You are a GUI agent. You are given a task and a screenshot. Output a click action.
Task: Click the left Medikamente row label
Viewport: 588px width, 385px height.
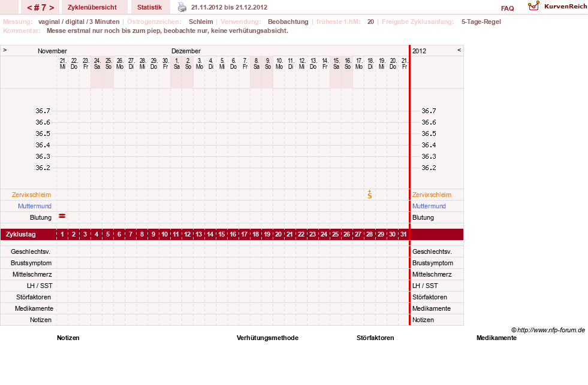click(x=34, y=308)
